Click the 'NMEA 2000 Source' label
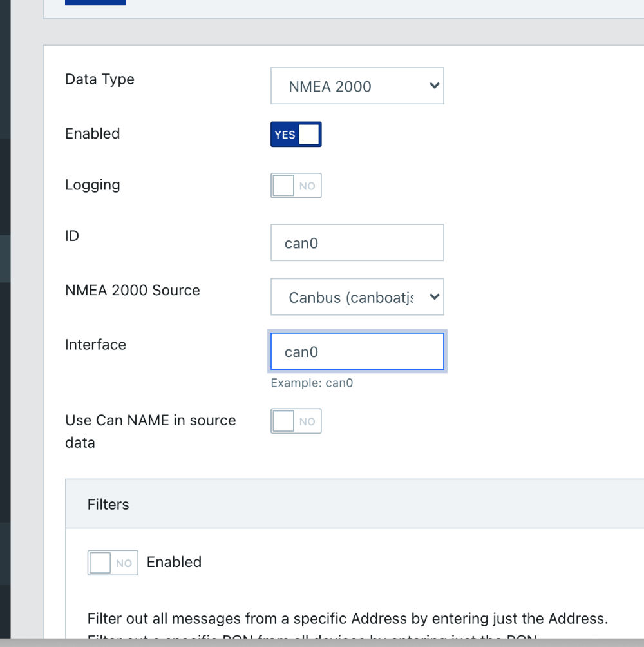The height and width of the screenshot is (647, 644). [133, 290]
